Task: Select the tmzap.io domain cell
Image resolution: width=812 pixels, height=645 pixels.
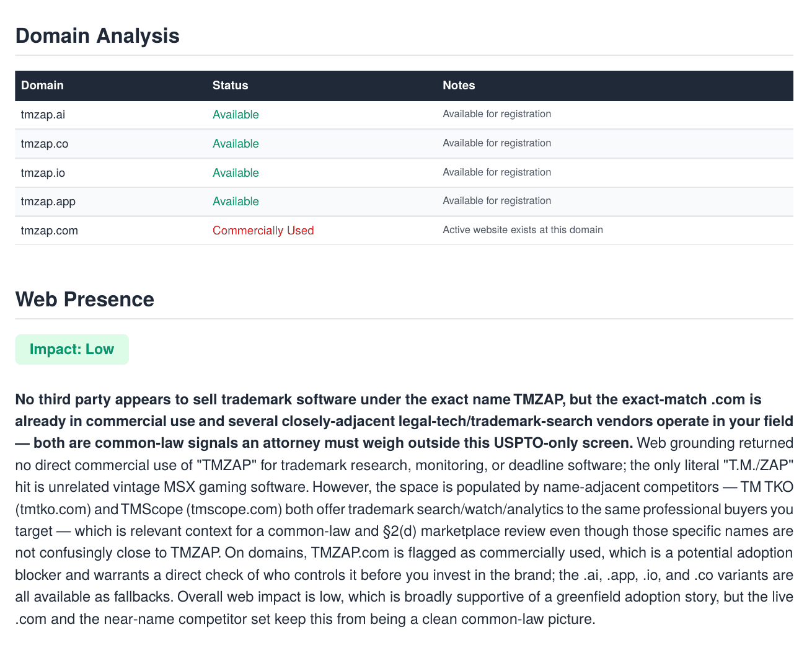Action: click(x=43, y=173)
